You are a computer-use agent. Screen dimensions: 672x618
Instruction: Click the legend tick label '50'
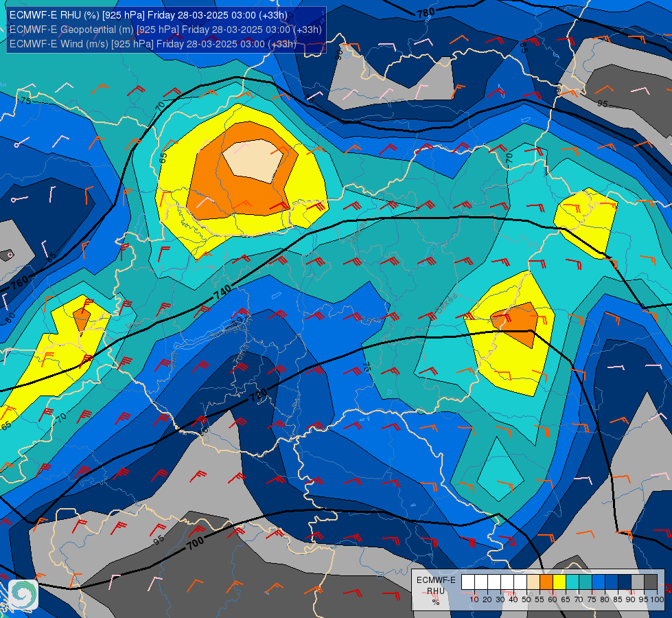click(526, 599)
